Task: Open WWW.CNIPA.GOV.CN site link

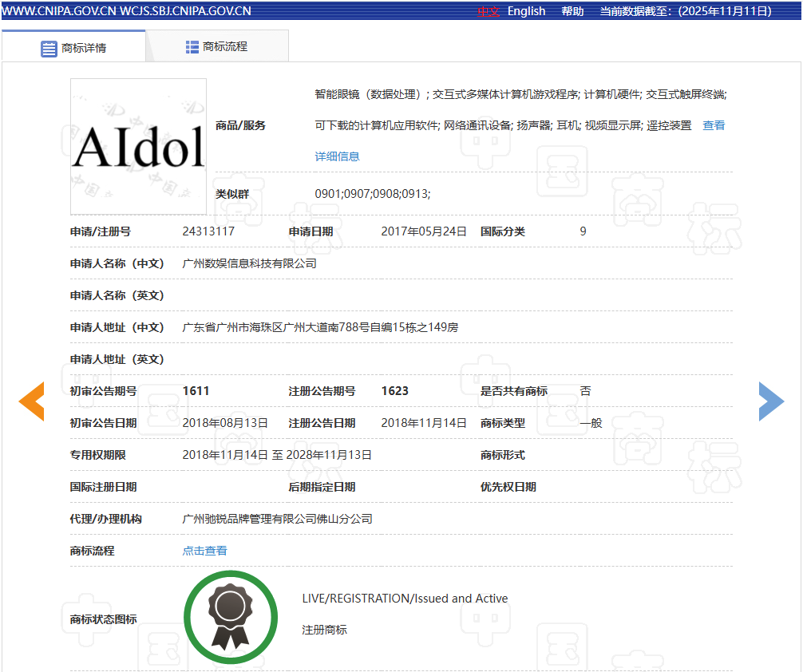Action: pos(59,11)
